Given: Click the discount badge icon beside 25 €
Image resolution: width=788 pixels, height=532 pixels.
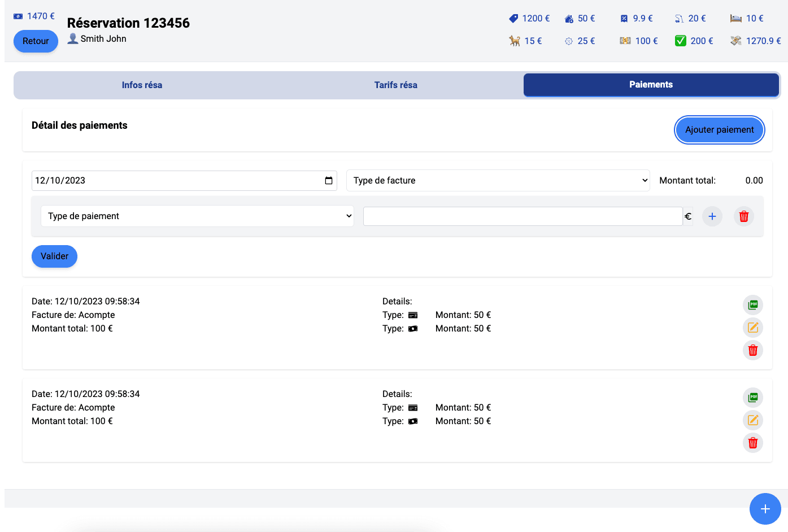Looking at the screenshot, I should tap(569, 41).
